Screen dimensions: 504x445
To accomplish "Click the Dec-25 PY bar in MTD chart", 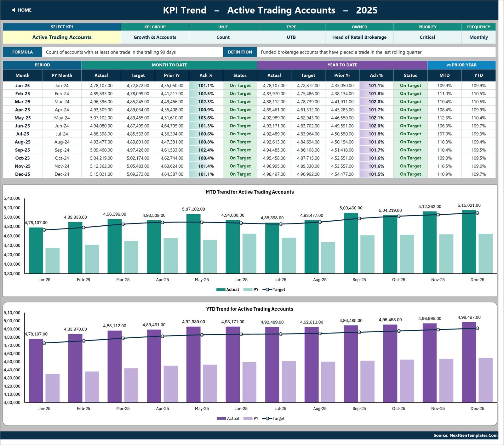I will [485, 254].
